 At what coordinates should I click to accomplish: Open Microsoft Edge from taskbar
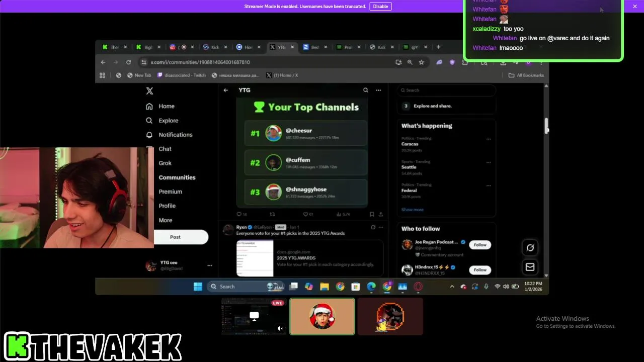371,287
